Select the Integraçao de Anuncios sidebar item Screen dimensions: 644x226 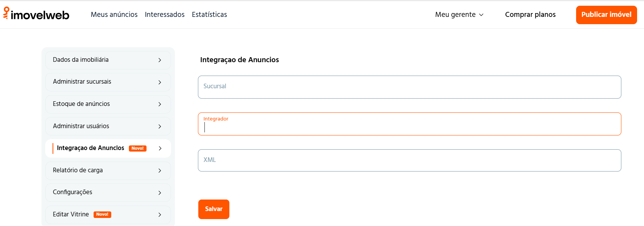pyautogui.click(x=91, y=148)
